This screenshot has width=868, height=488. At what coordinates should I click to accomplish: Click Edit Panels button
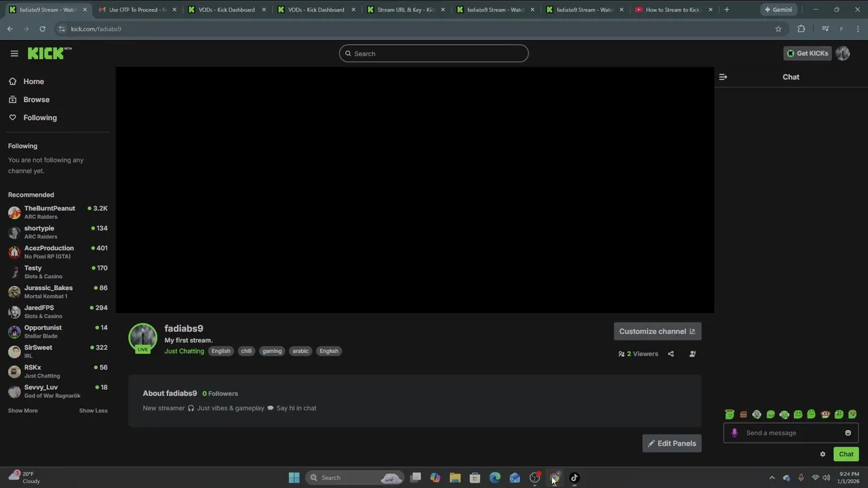point(671,443)
